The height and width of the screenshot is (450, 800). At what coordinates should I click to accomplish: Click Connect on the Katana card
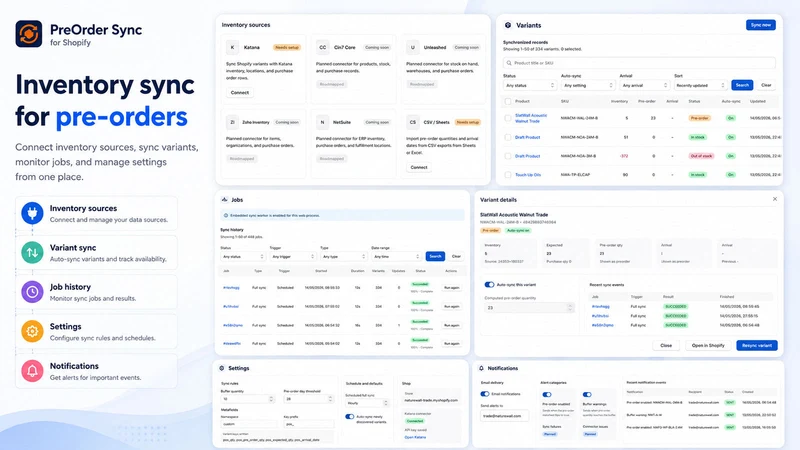point(240,93)
